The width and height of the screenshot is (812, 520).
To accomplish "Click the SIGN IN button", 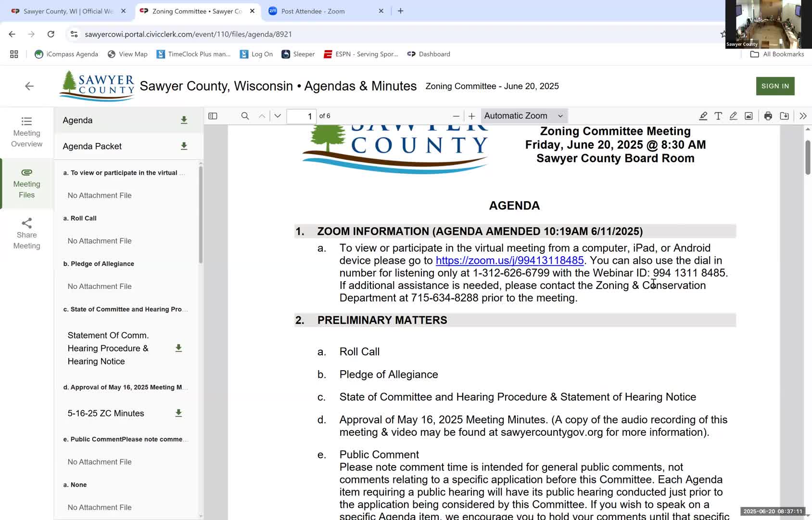I will coord(775,86).
